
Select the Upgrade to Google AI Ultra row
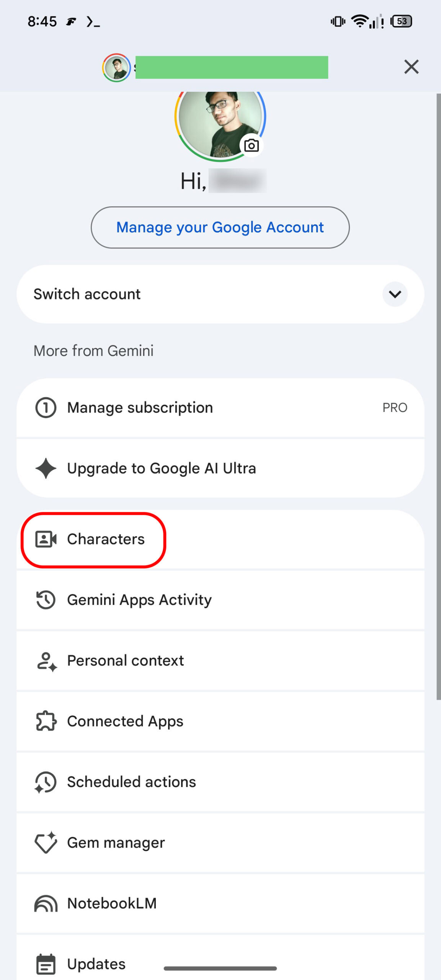click(161, 468)
